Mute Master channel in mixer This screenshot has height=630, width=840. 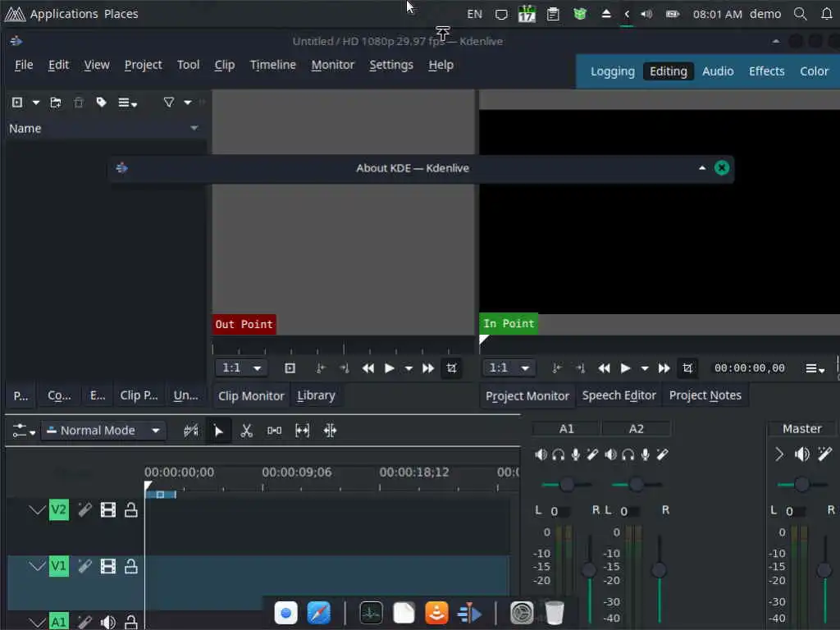[x=802, y=454]
